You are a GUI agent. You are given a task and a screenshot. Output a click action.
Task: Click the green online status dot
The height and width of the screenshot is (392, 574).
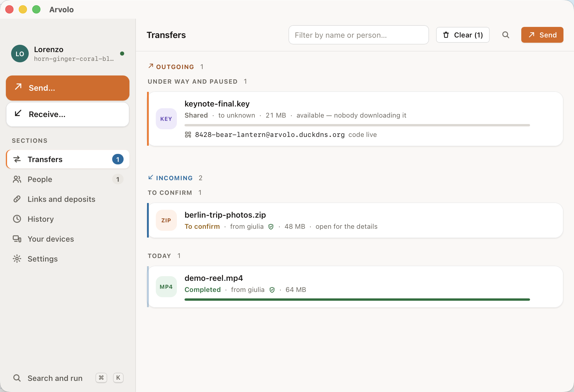tap(122, 54)
